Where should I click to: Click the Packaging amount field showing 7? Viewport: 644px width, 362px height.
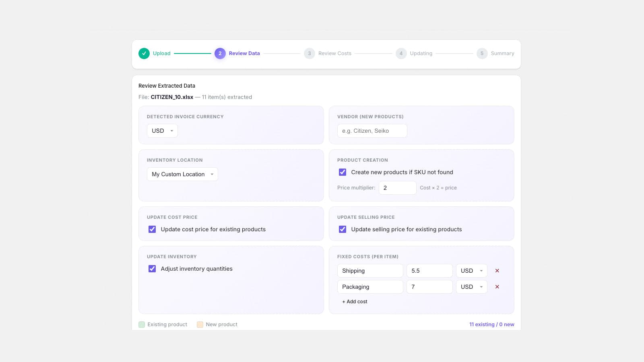(x=429, y=287)
